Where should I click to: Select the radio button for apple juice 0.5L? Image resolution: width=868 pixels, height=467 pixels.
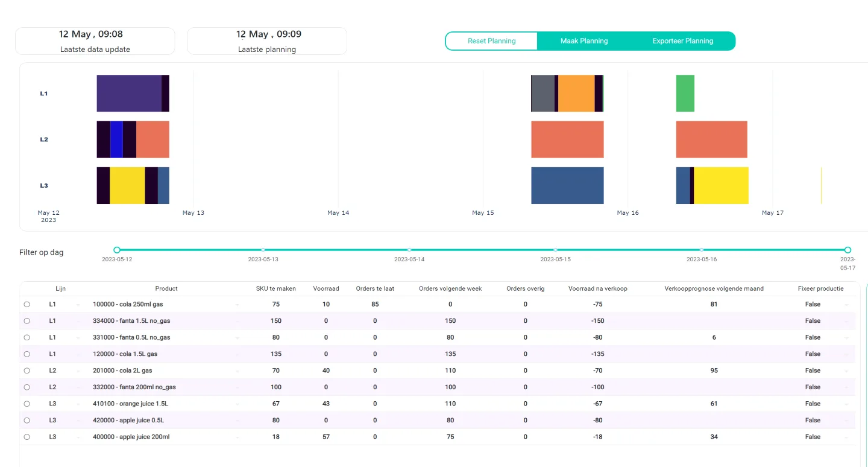27,421
